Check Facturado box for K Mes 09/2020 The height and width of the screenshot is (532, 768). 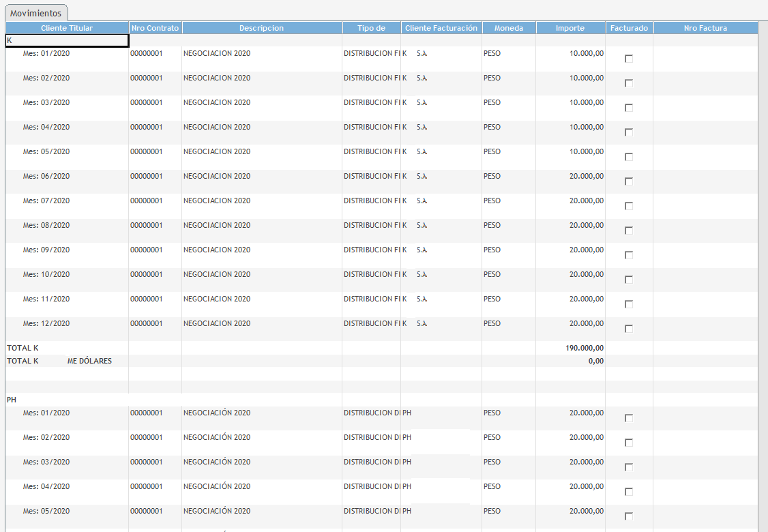point(629,255)
